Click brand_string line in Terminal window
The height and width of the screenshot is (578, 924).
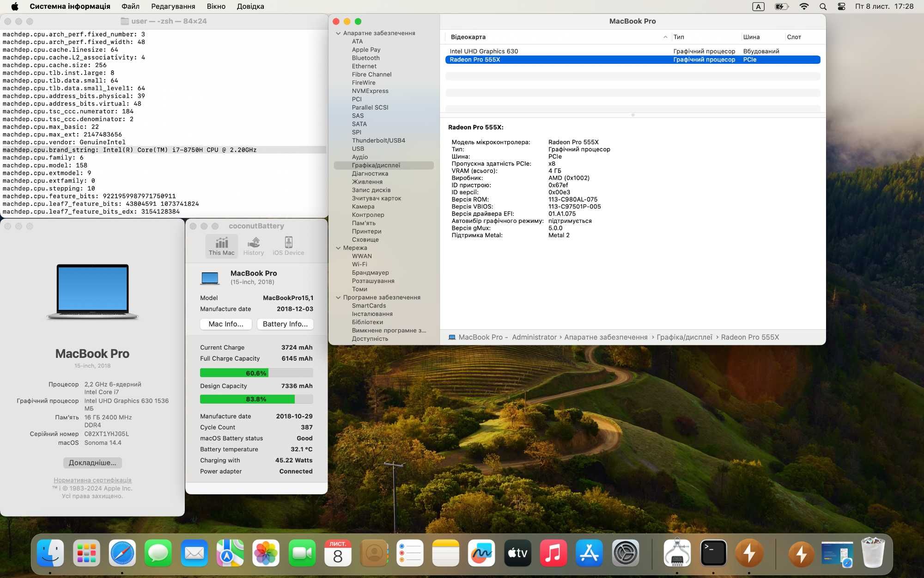tap(164, 150)
